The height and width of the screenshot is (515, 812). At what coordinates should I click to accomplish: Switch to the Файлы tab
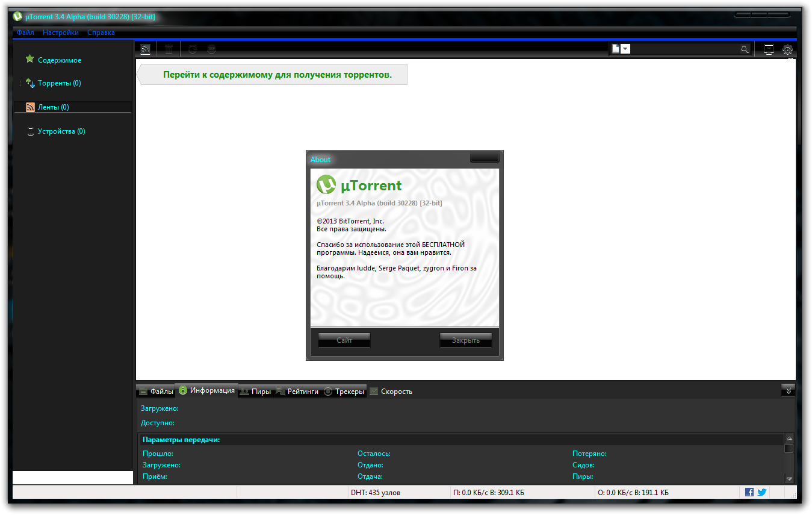click(155, 391)
